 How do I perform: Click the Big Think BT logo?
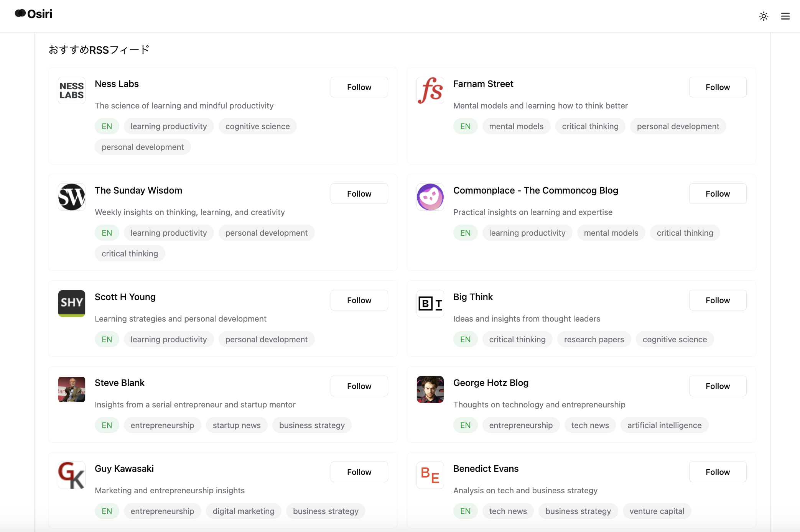click(430, 304)
